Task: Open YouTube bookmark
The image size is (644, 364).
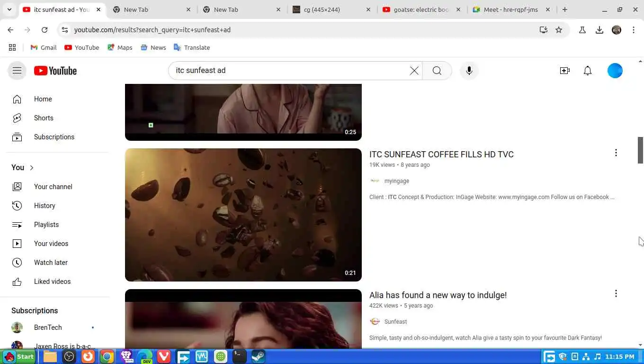Action: pyautogui.click(x=82, y=47)
